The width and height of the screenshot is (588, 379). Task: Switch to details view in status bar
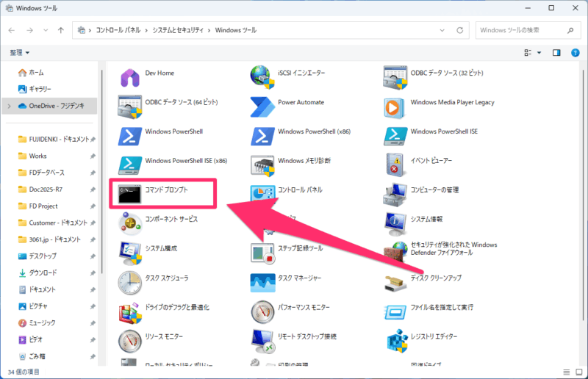point(566,372)
